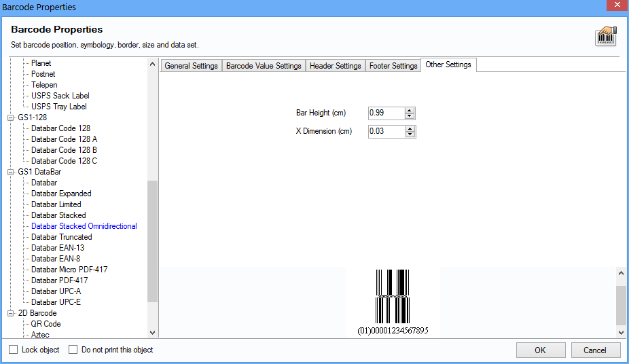
Task: Select Databar Limited symbology
Action: [56, 204]
